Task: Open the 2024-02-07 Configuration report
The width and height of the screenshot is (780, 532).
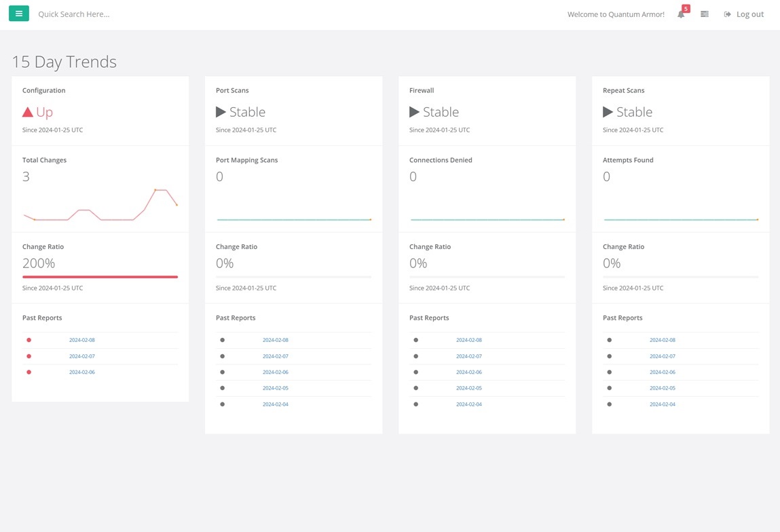Action: point(81,356)
